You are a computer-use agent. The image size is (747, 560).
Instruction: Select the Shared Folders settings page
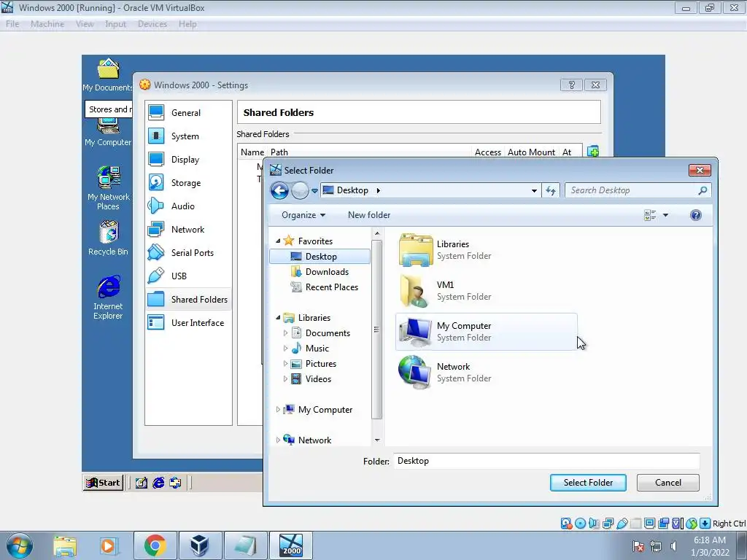(x=188, y=300)
